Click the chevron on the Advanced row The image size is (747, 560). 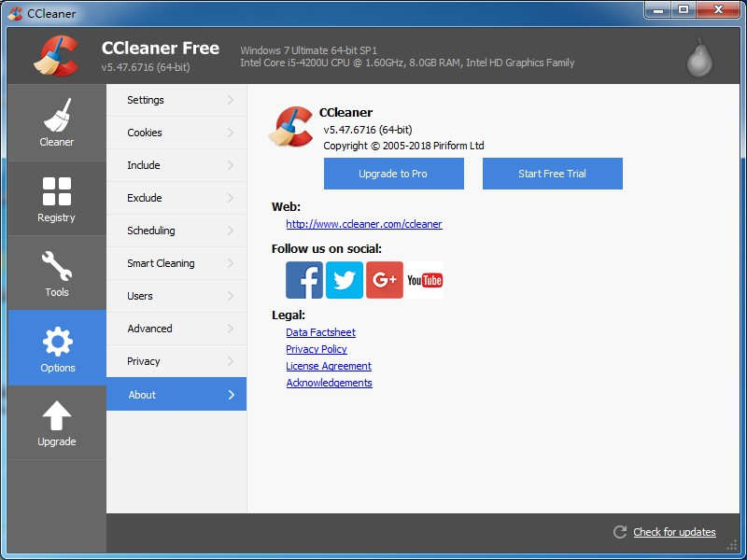[231, 329]
